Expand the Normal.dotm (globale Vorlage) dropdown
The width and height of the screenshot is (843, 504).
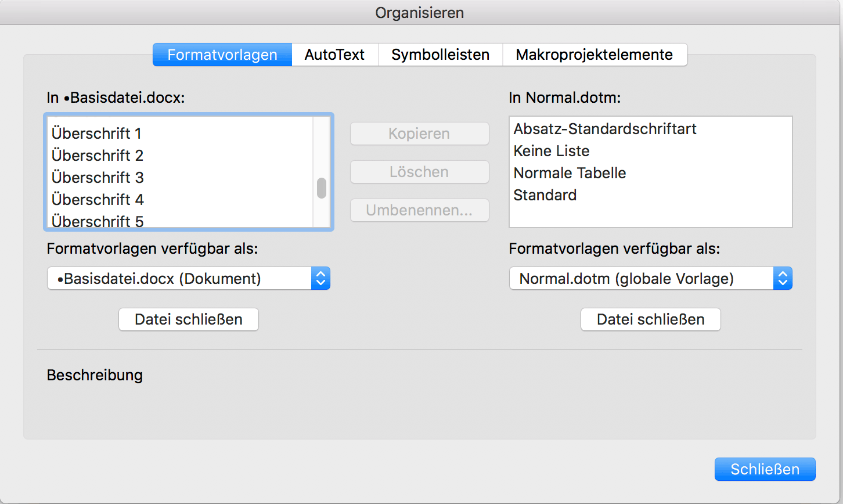coord(651,279)
